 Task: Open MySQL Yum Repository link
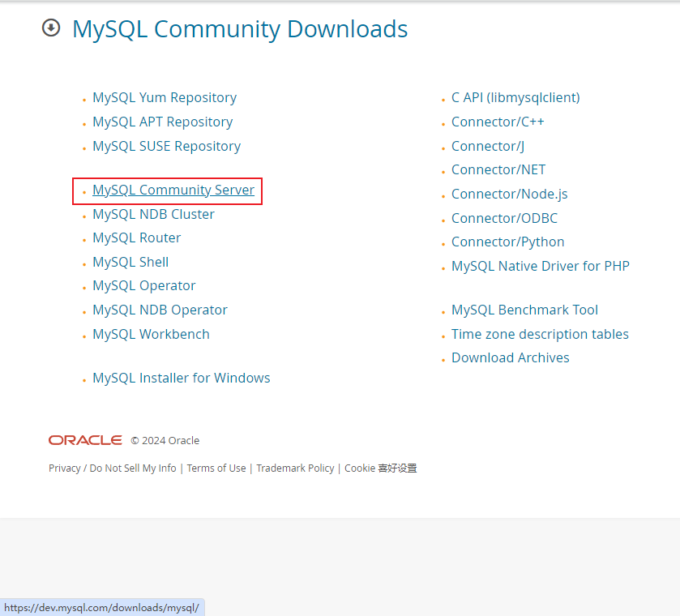[x=165, y=97]
